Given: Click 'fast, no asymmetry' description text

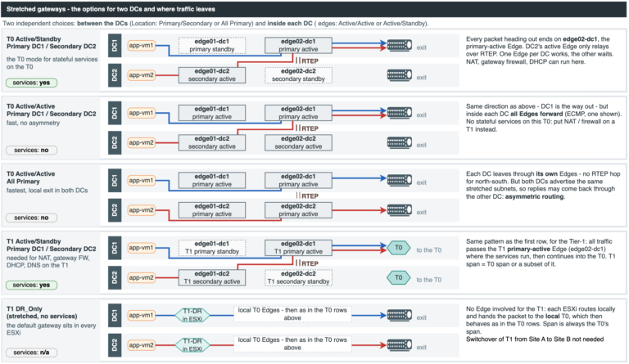Looking at the screenshot, I should click(x=33, y=123).
